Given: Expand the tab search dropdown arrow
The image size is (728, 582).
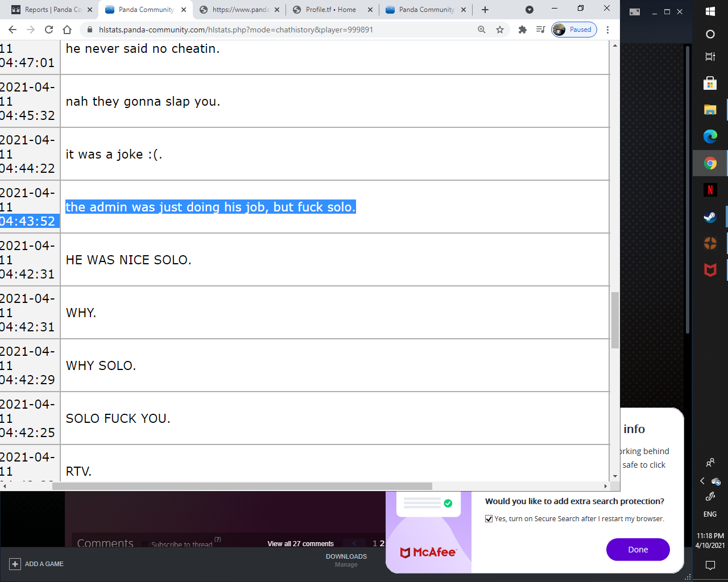Looking at the screenshot, I should [529, 10].
